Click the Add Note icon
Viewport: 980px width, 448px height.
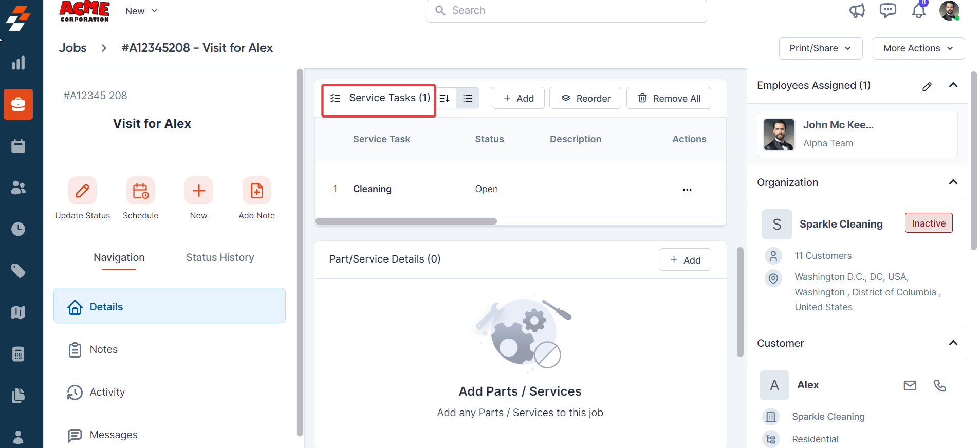click(256, 191)
